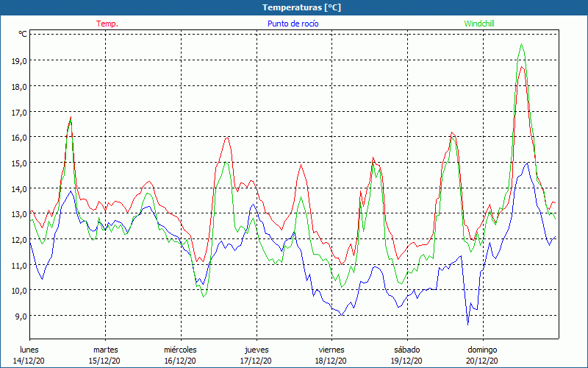588x368 pixels.
Task: Click the date 18/12/20
Action: [331, 361]
